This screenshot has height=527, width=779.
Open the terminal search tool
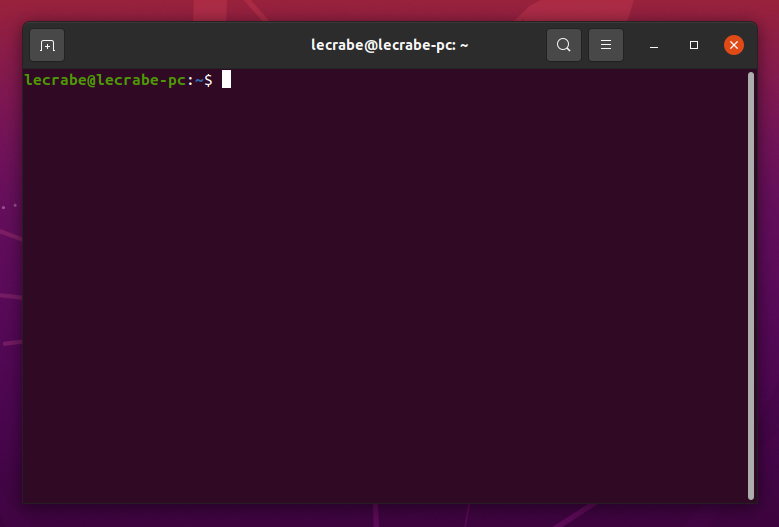coord(563,45)
